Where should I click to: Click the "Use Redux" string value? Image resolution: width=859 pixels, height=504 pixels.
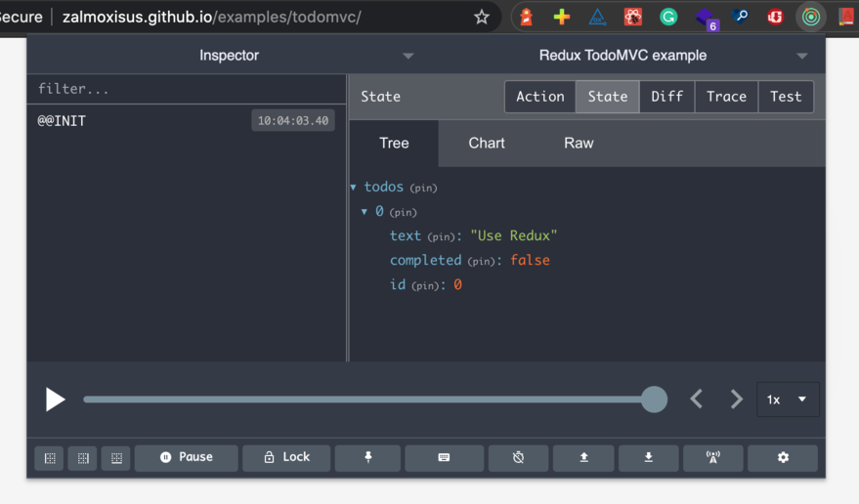tap(514, 235)
